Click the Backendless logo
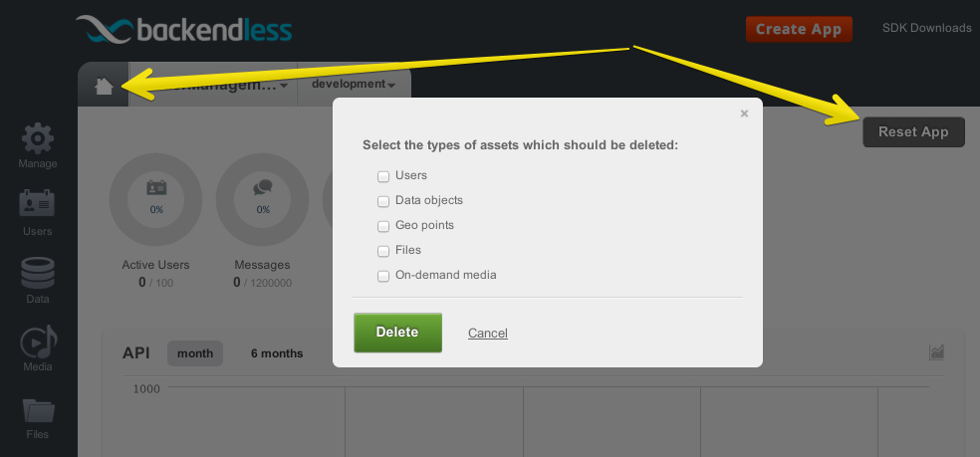980x457 pixels. (183, 30)
